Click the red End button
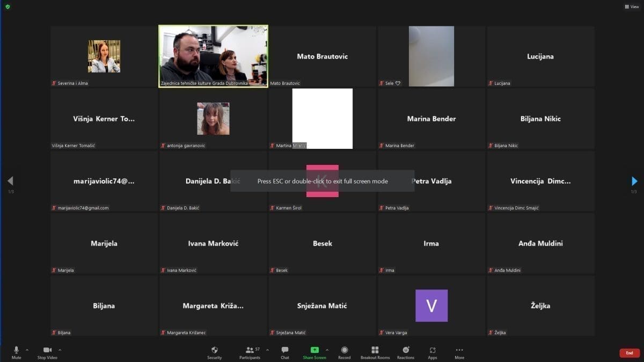Screen dimensions: 644x362 tap(630, 353)
